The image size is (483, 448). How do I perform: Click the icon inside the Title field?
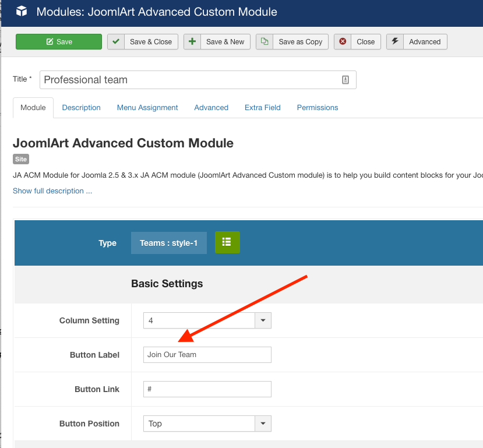pos(345,80)
